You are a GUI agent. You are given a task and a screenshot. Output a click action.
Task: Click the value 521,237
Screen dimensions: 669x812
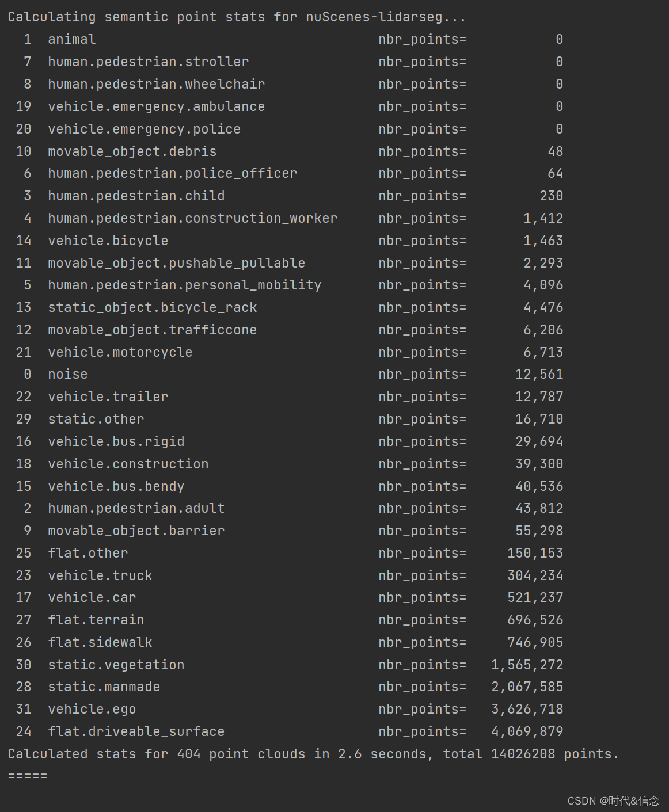[x=535, y=597]
